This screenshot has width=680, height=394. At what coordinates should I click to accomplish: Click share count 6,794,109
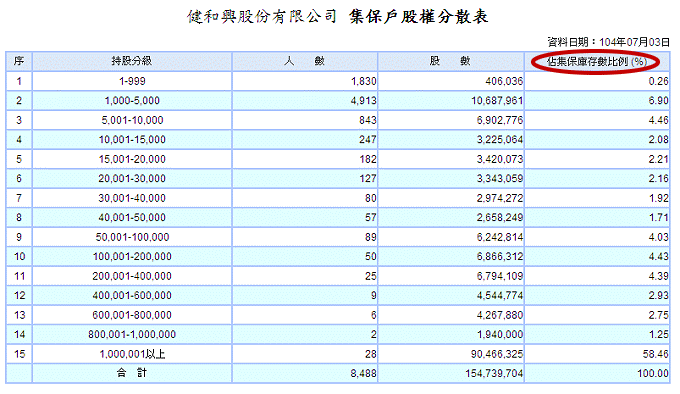[500, 276]
